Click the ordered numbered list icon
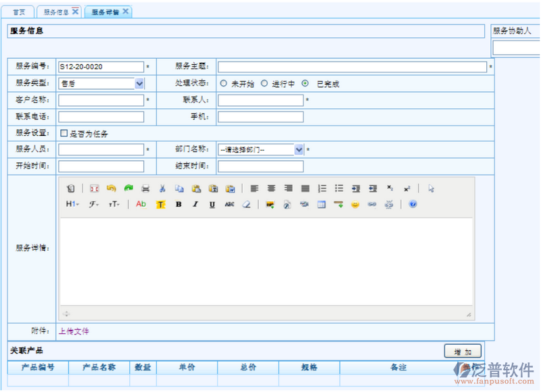The height and width of the screenshot is (392, 541). 323,189
